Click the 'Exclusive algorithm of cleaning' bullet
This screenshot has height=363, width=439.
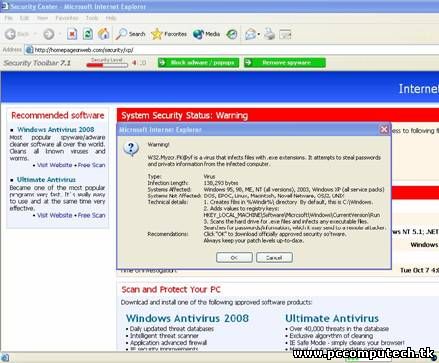click(x=331, y=336)
